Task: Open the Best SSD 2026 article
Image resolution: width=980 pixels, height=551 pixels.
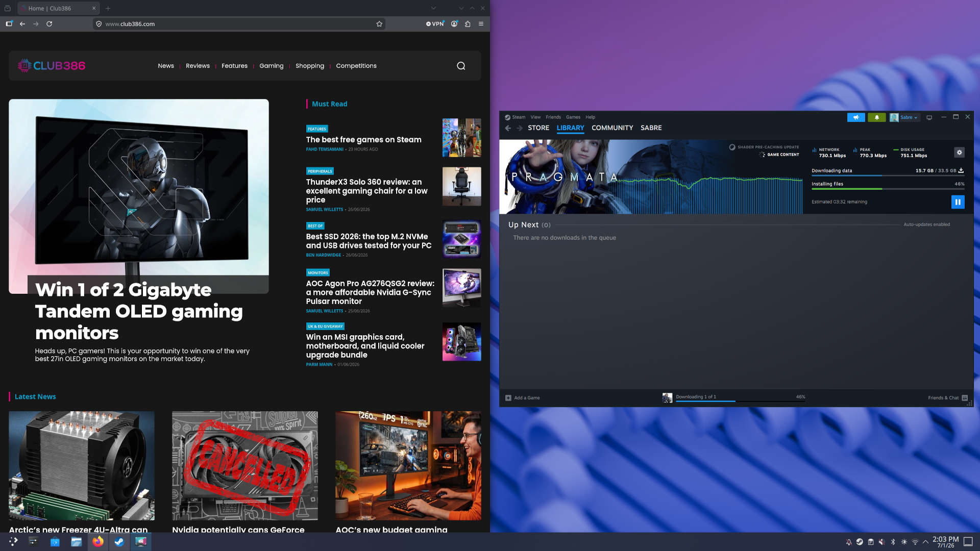Action: pos(369,241)
